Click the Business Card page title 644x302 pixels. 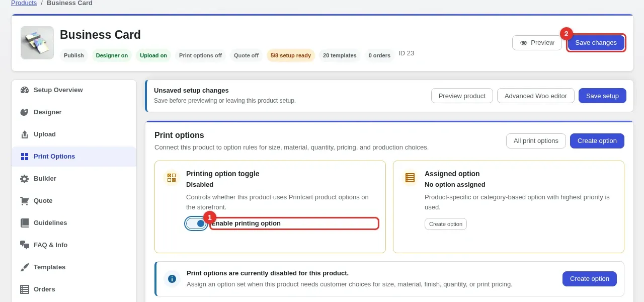coord(100,35)
